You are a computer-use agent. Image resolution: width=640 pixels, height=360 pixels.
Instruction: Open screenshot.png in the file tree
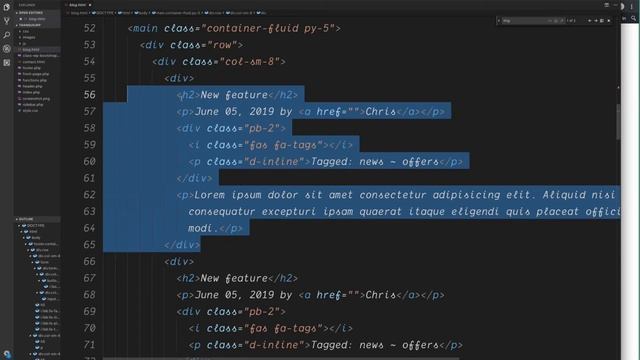click(36, 99)
